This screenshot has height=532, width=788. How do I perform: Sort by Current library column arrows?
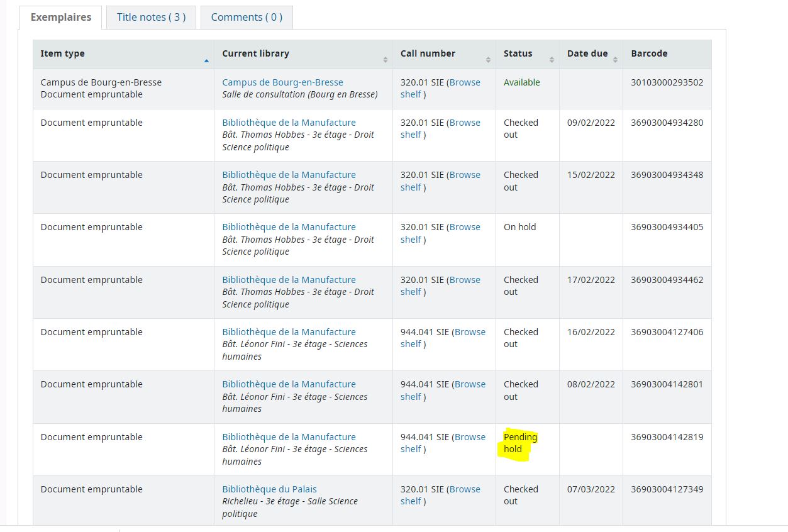pos(385,60)
